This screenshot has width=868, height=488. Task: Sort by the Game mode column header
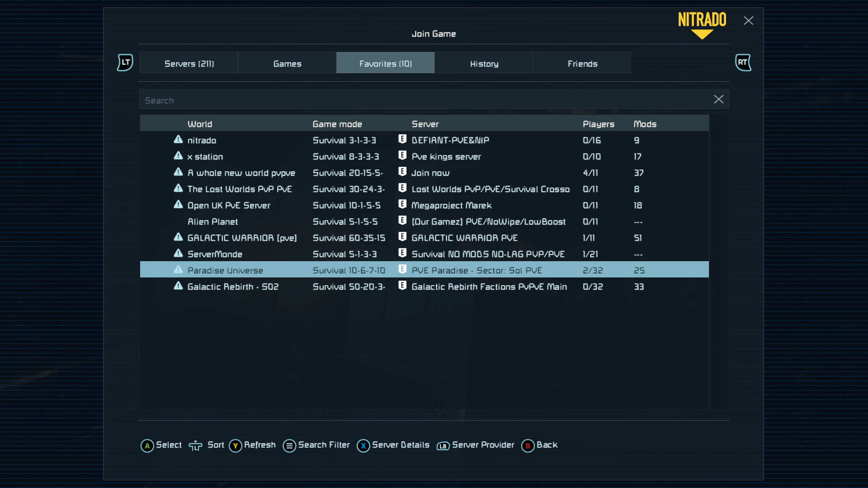[337, 124]
